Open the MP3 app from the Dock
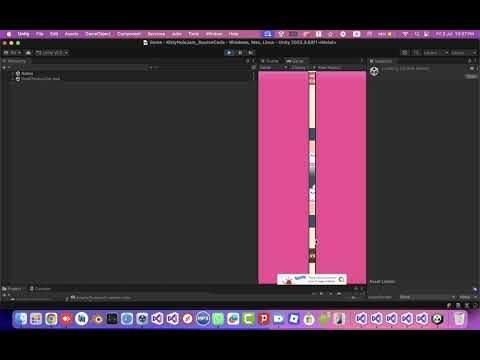Image resolution: width=480 pixels, height=360 pixels. pyautogui.click(x=203, y=319)
